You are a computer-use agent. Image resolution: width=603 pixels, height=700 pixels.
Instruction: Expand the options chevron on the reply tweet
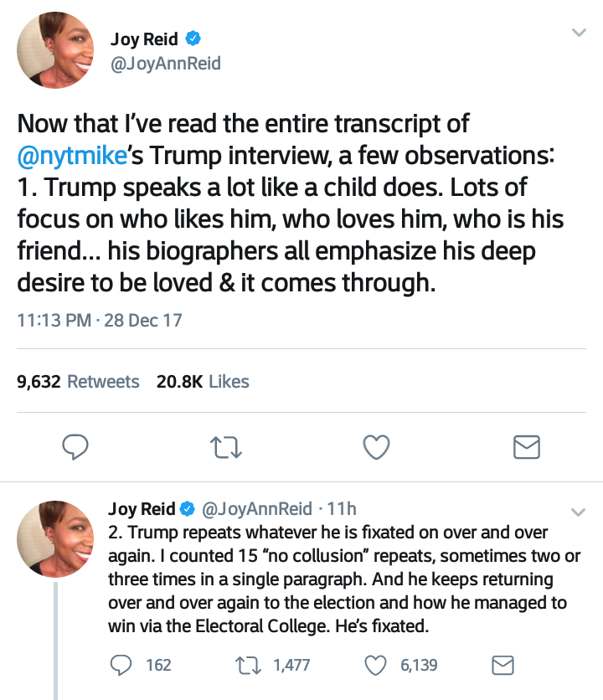(x=578, y=512)
